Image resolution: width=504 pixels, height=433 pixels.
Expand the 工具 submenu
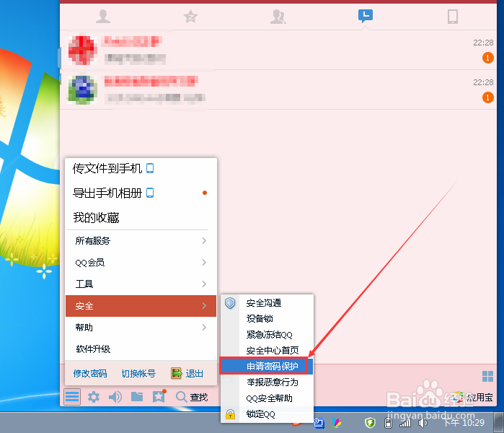141,284
